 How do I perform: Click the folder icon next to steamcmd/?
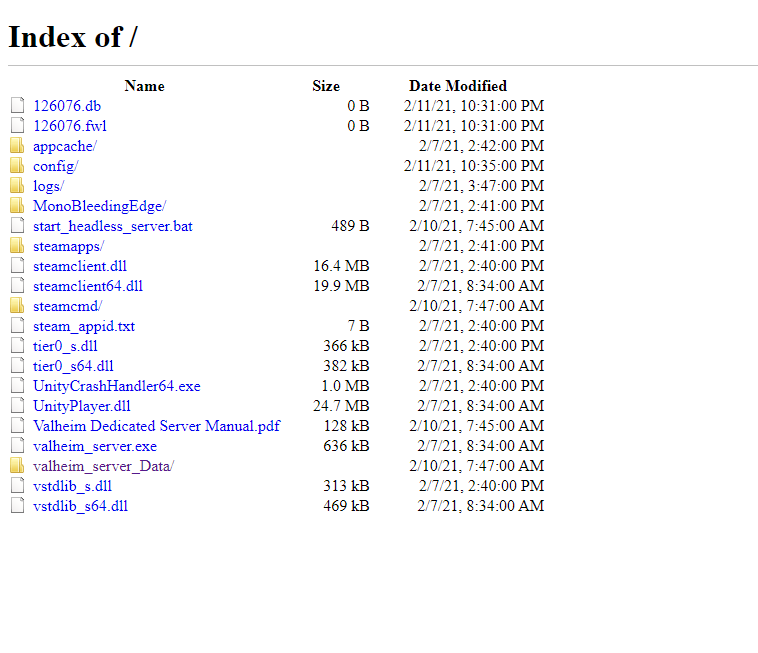pyautogui.click(x=17, y=305)
